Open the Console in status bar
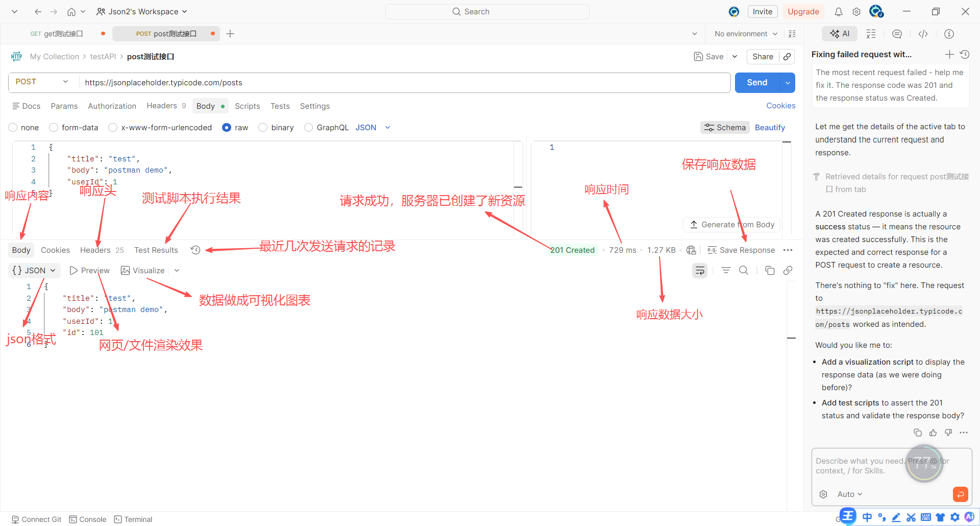The image size is (980, 526). [x=88, y=519]
